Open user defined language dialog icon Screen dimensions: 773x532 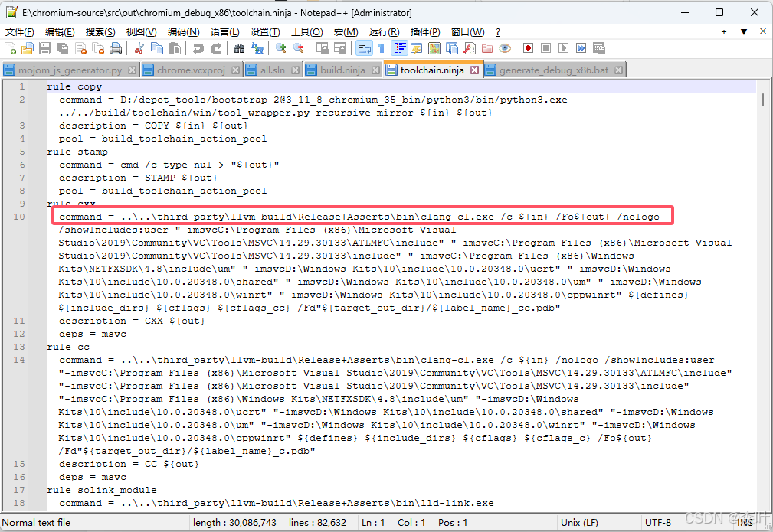pyautogui.click(x=417, y=48)
